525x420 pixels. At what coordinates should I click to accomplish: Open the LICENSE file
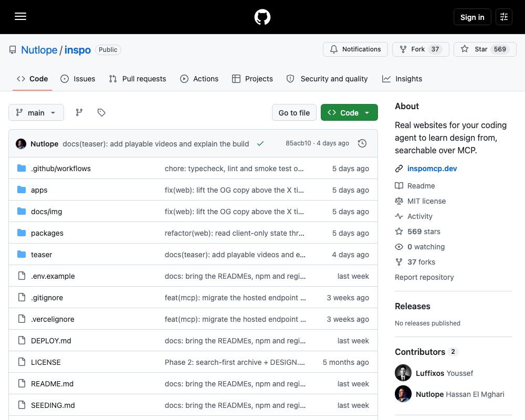(x=46, y=362)
